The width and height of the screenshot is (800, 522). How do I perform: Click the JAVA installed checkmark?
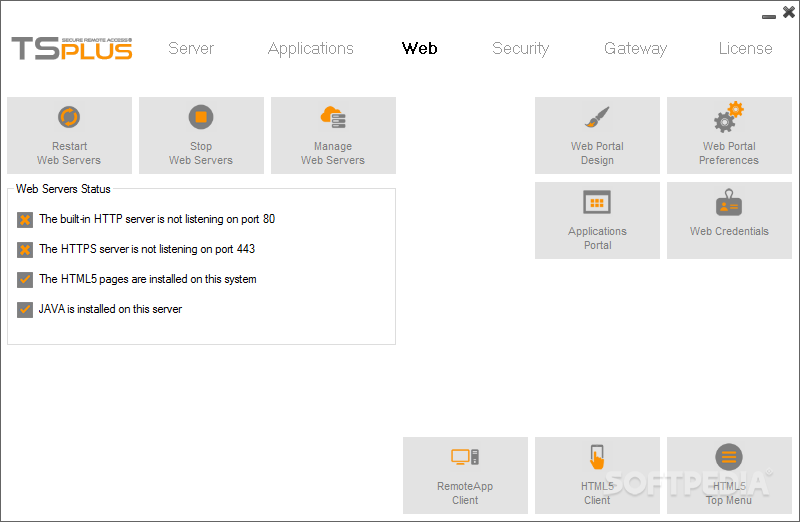click(x=24, y=310)
